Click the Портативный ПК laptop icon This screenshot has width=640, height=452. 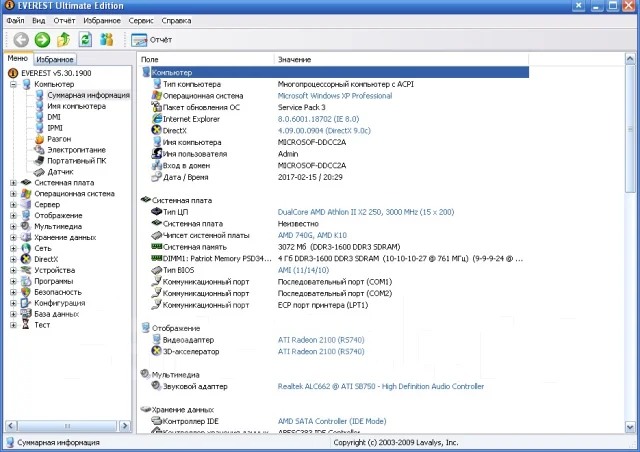40,161
